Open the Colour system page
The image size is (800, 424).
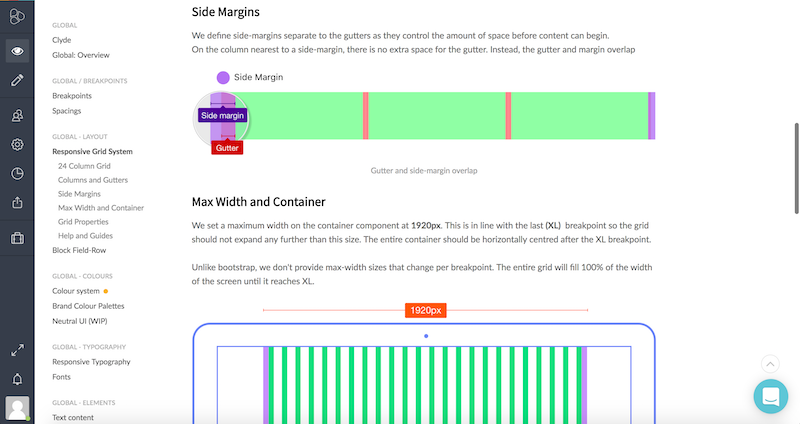[76, 291]
